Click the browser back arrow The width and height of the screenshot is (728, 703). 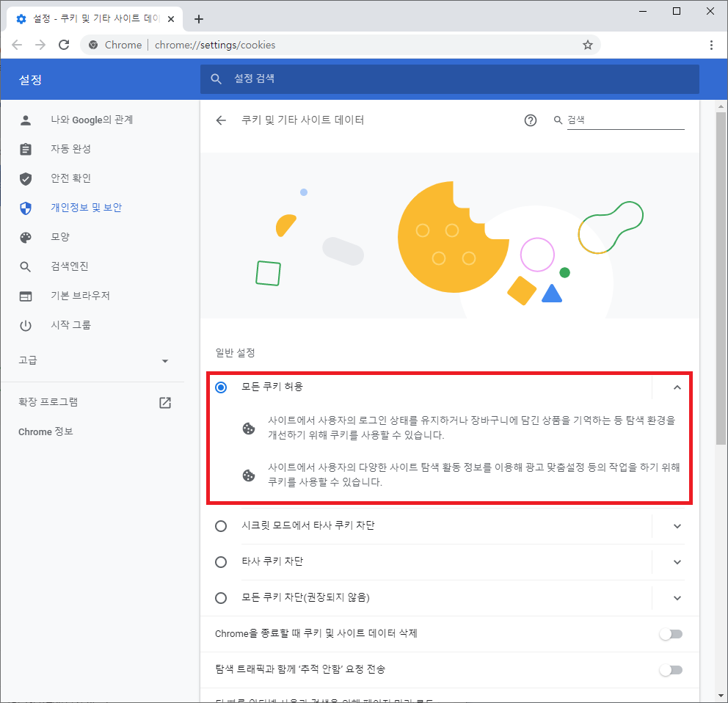17,45
